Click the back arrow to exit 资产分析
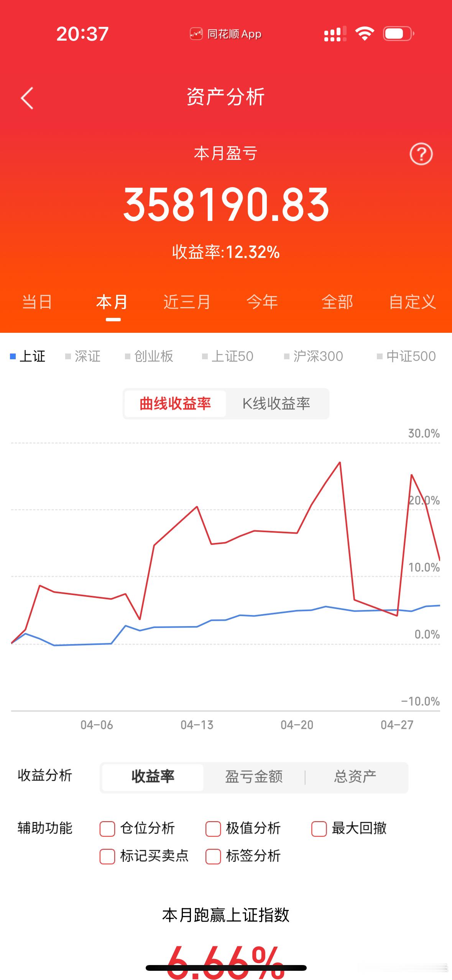Screen dimensions: 452x980 tap(27, 98)
